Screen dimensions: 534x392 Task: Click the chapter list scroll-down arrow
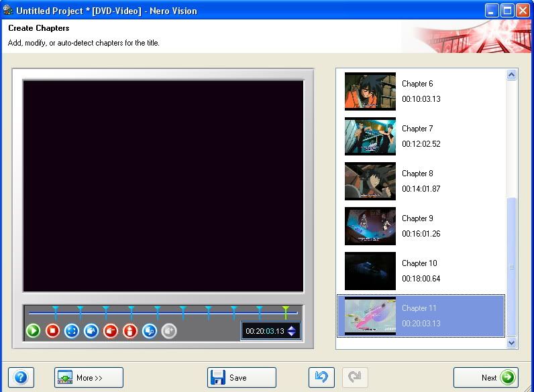click(511, 342)
